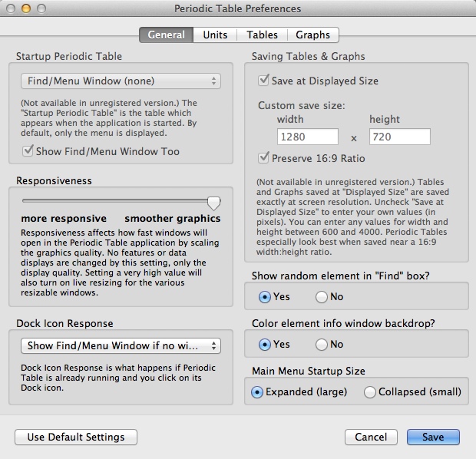Toggle Show Find/Menu Window Too checkbox
Screen dimensions: 476x459
tap(28, 151)
